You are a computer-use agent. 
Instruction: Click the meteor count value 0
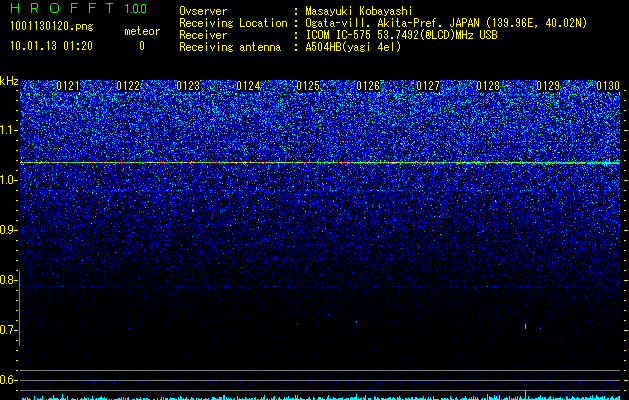point(142,46)
